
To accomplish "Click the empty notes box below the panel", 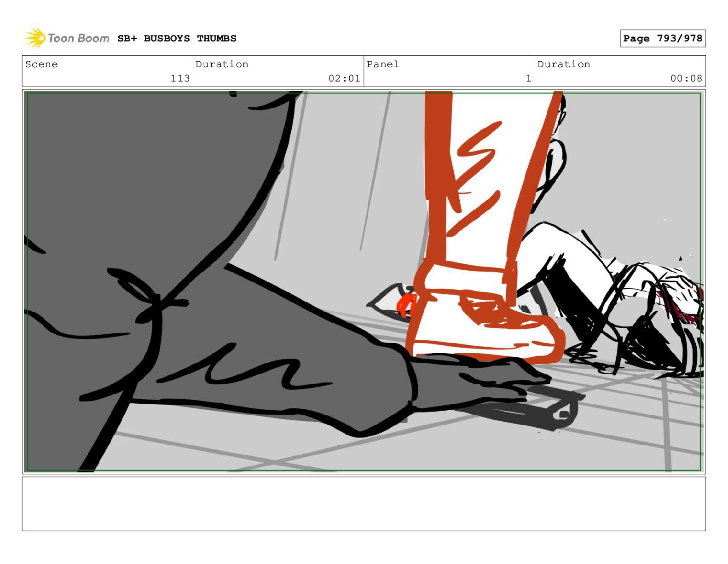I will point(364,504).
